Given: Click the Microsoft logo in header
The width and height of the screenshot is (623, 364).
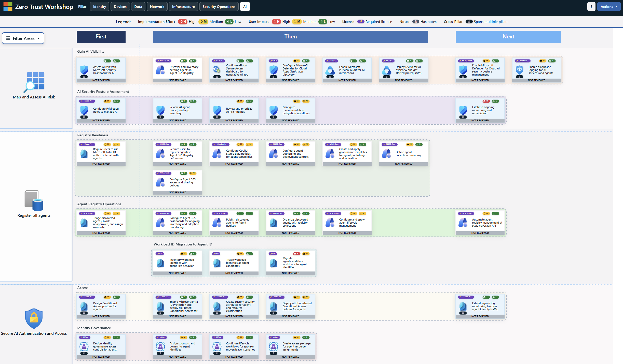Looking at the screenshot, I should tap(8, 7).
